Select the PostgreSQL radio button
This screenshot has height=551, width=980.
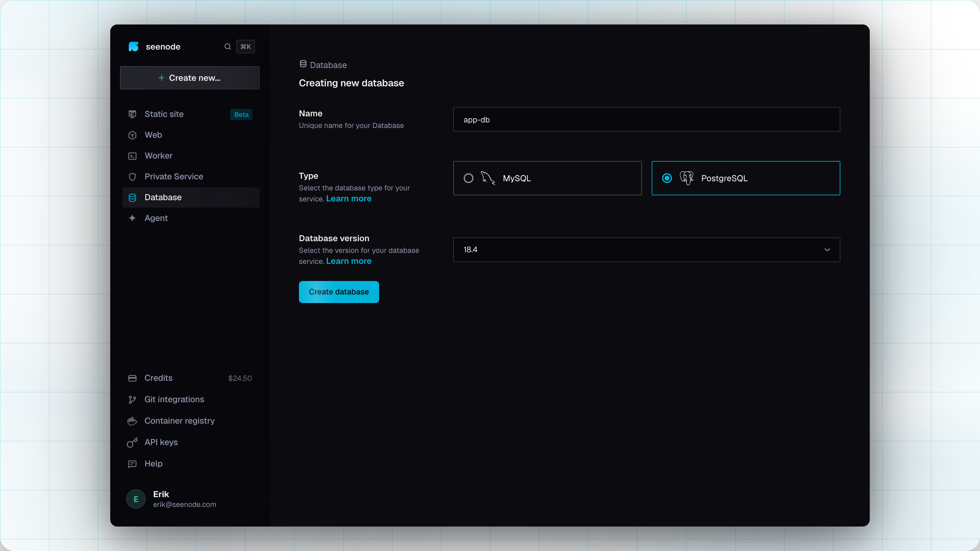(667, 178)
